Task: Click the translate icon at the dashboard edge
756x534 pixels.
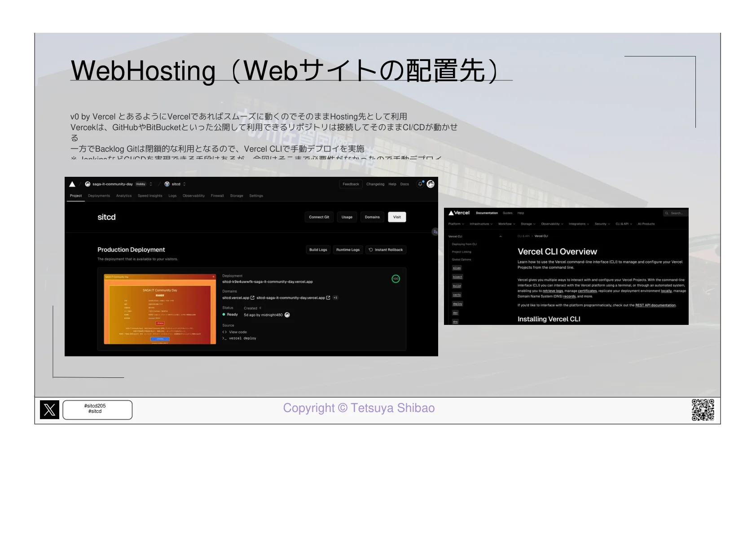Action: 435,232
